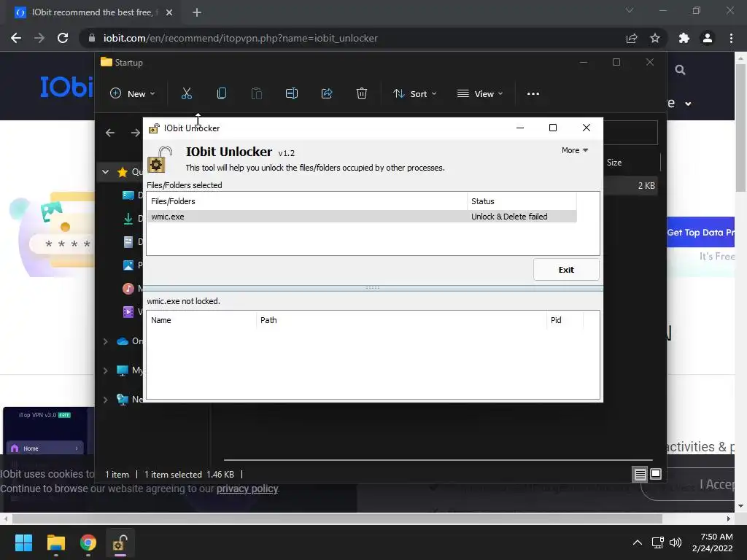
Task: Go back in Startup Explorer navigation
Action: (x=110, y=133)
